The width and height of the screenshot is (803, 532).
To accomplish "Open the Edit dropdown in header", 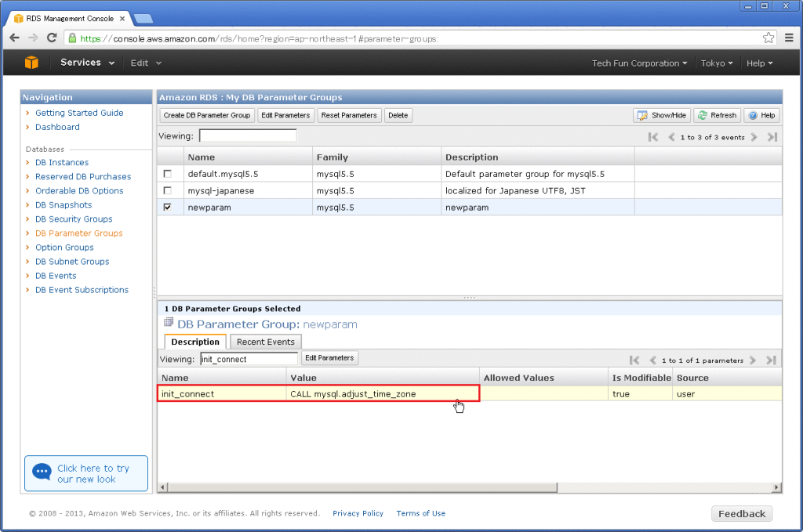I will [x=146, y=63].
